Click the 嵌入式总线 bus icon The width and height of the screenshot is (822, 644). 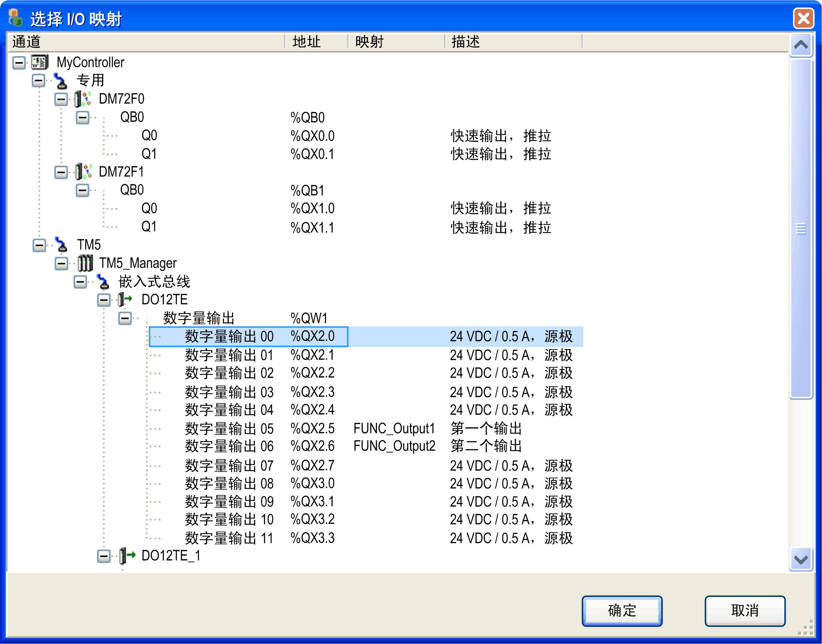(x=105, y=282)
